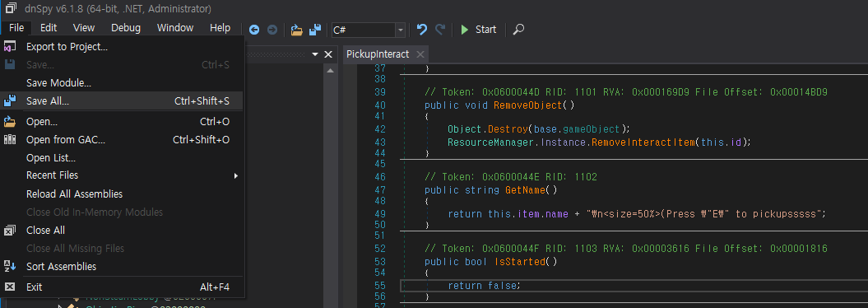
Task: Open the assembly panel options dropdown arrow
Action: [315, 54]
